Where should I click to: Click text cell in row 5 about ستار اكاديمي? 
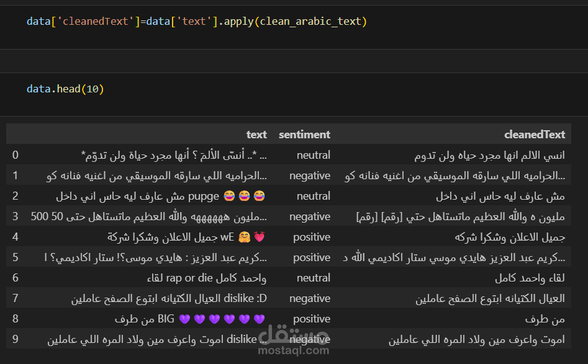[155, 257]
